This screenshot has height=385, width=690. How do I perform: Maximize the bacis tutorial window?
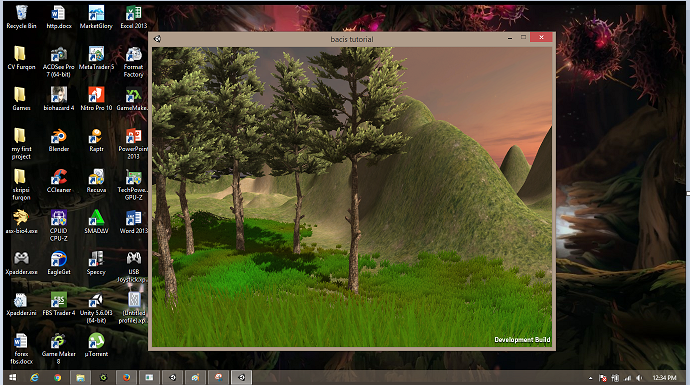523,37
